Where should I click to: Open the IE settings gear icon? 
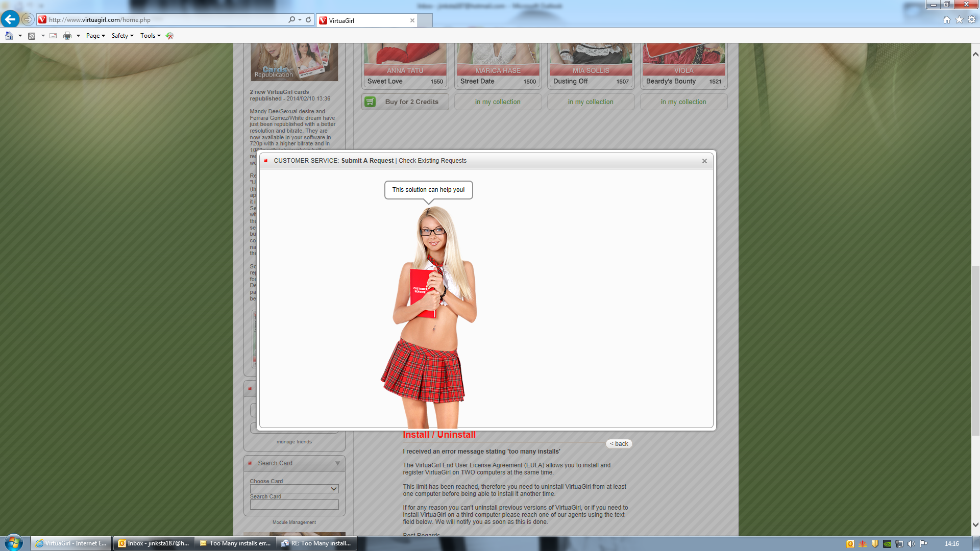(x=972, y=20)
